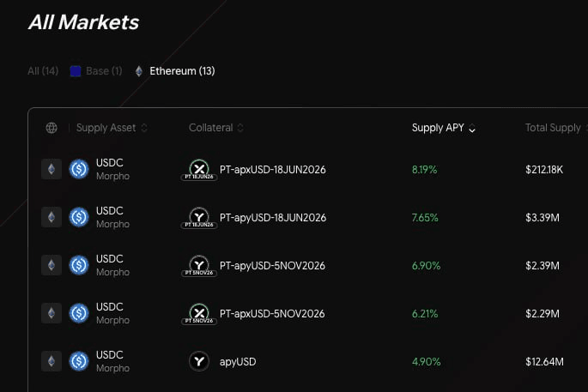The image size is (588, 392).
Task: Click Ethereum chain badge in the first row
Action: (52, 169)
